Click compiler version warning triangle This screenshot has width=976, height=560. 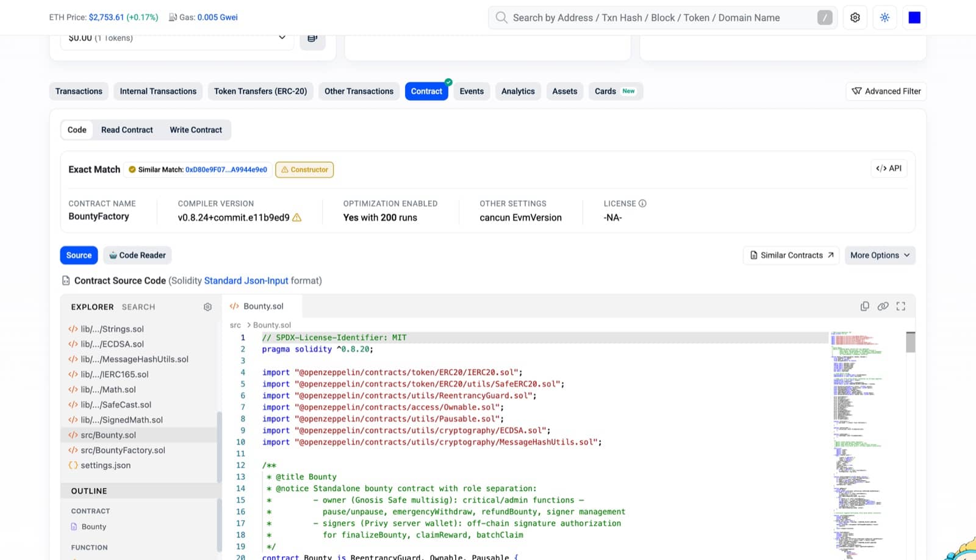(297, 217)
